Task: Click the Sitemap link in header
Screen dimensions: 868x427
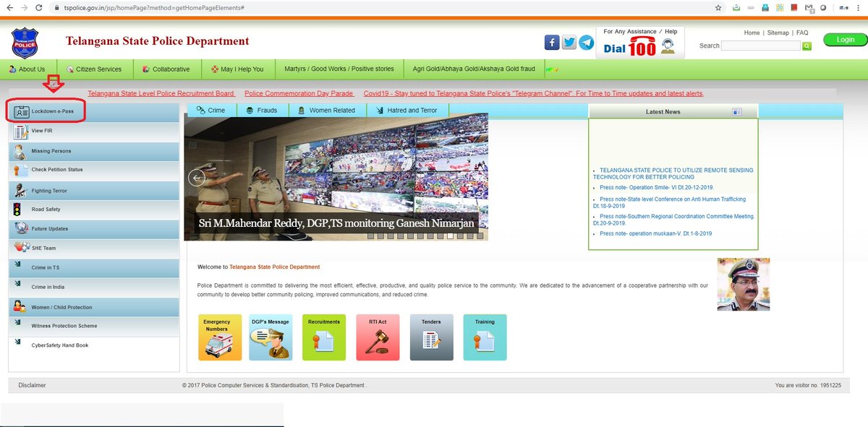Action: [778, 33]
